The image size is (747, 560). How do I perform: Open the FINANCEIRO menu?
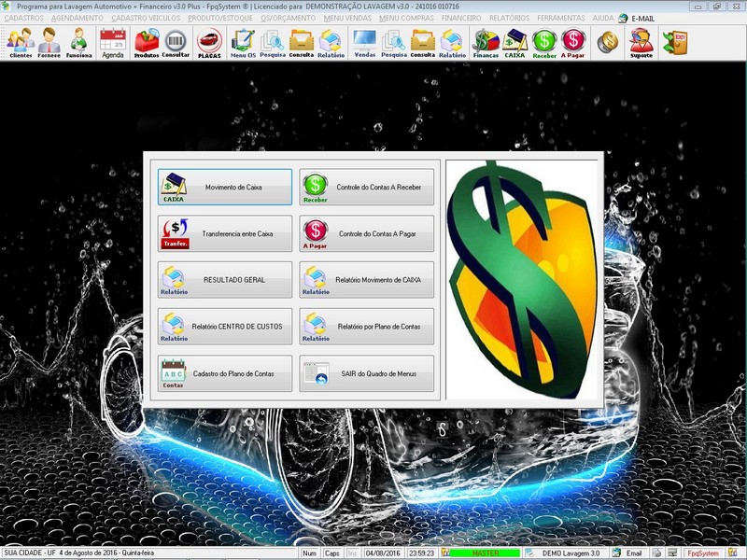[x=462, y=18]
